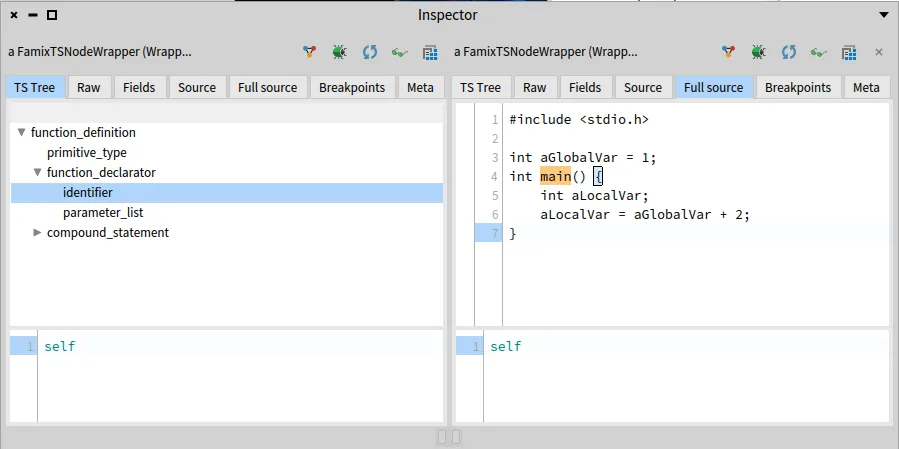
Task: Click the '#include <stdio.h>' source line
Action: [x=579, y=119]
